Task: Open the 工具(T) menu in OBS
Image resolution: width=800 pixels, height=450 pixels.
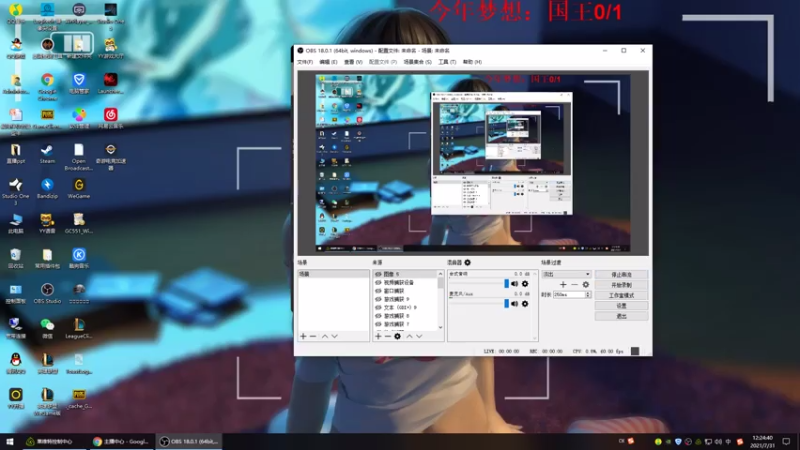Action: [447, 62]
